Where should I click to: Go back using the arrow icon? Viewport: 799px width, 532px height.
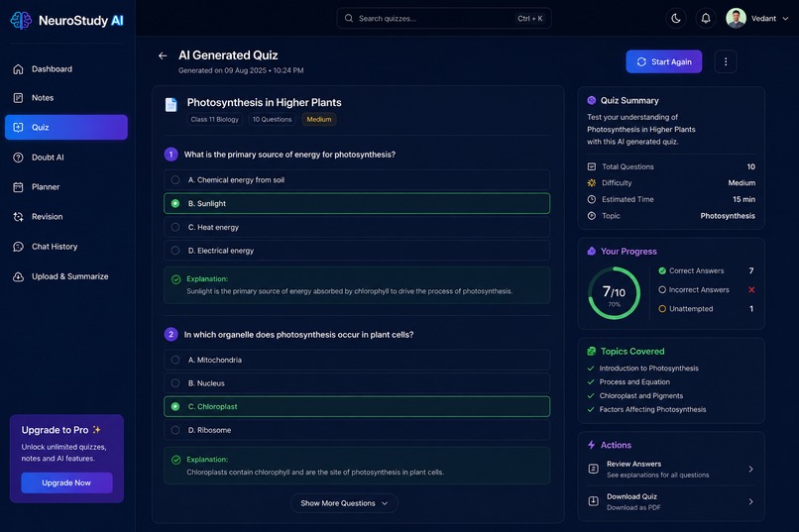tap(163, 55)
